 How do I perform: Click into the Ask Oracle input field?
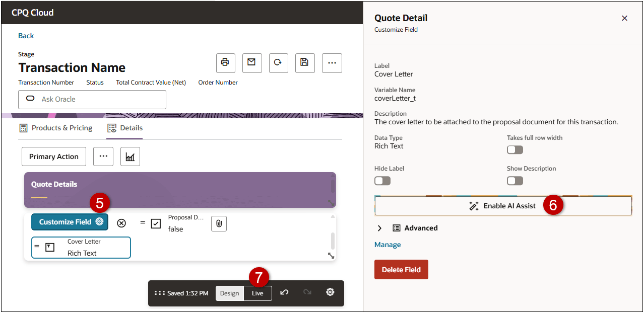[92, 100]
